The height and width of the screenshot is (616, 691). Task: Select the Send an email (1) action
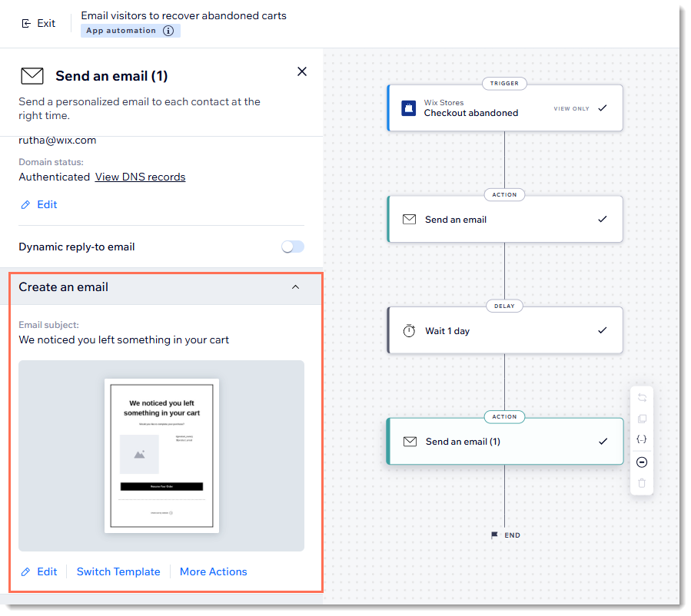505,442
